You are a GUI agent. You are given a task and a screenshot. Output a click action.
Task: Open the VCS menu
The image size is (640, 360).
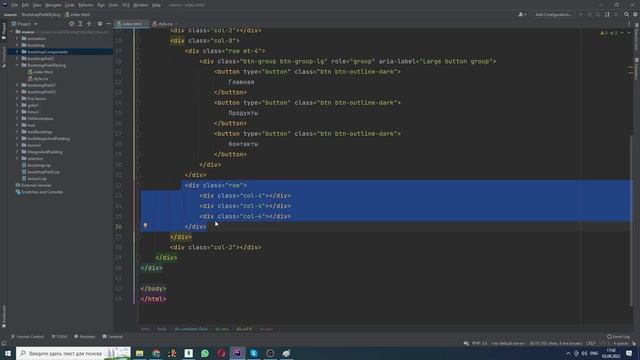coord(126,5)
